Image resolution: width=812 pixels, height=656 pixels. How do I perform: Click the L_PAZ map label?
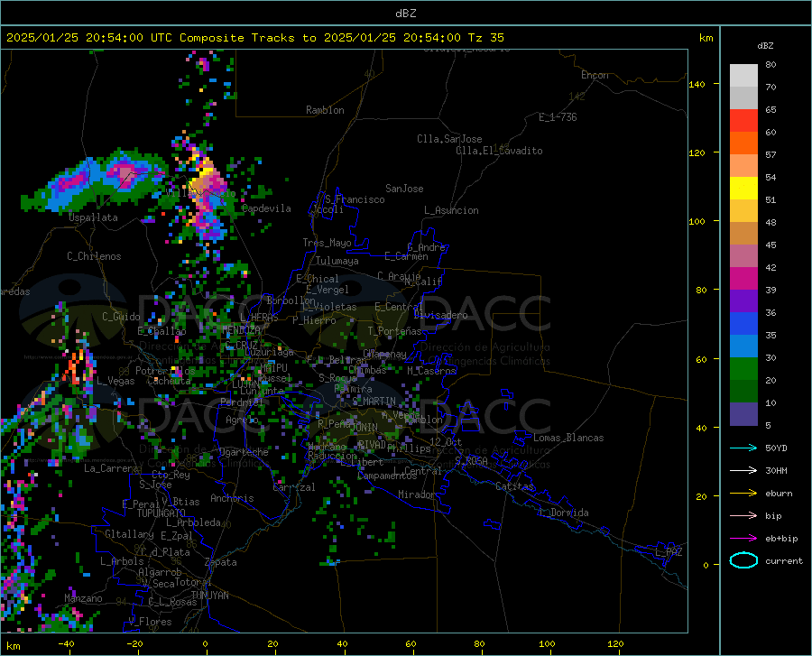669,552
